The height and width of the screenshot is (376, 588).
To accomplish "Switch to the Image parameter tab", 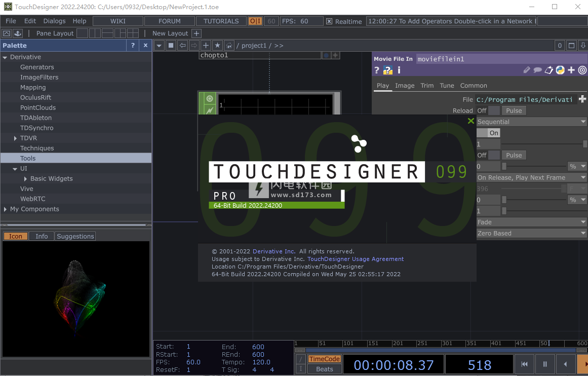I will 405,86.
